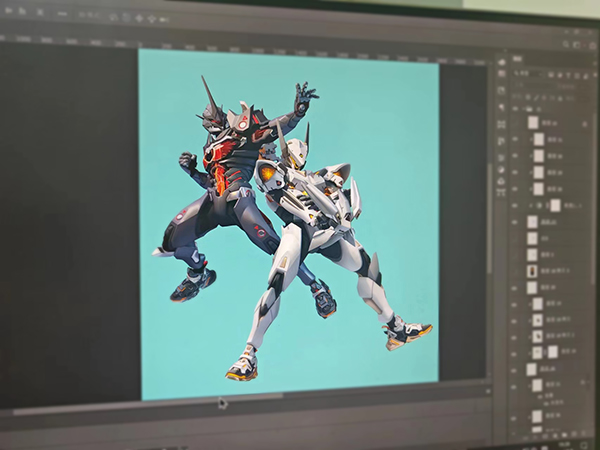600x450 pixels.
Task: Open the Libraries cloud icon in panel dock
Action: click(502, 62)
